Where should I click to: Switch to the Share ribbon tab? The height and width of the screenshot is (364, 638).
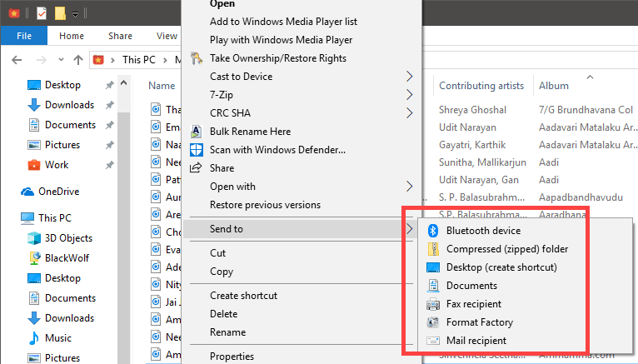coord(120,36)
